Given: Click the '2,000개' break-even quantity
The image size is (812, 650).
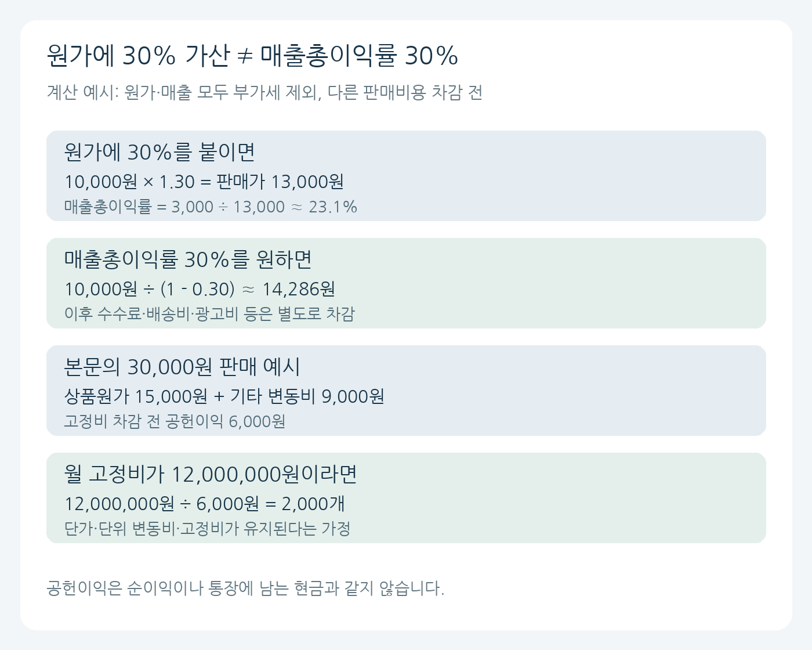Looking at the screenshot, I should tap(313, 504).
